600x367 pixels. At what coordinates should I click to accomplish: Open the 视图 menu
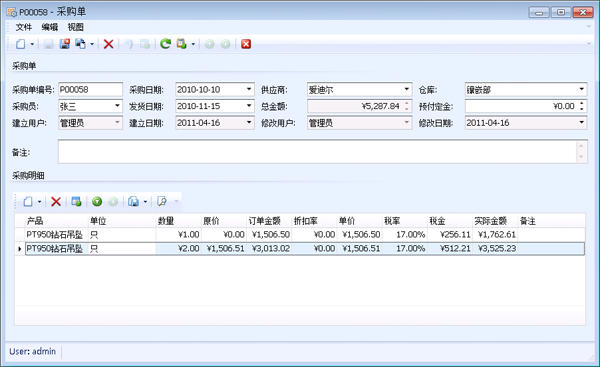pyautogui.click(x=75, y=27)
